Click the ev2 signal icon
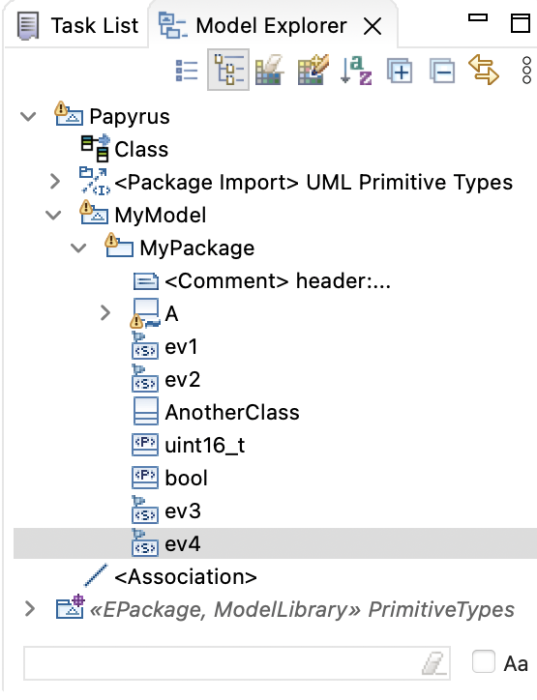 (x=145, y=379)
